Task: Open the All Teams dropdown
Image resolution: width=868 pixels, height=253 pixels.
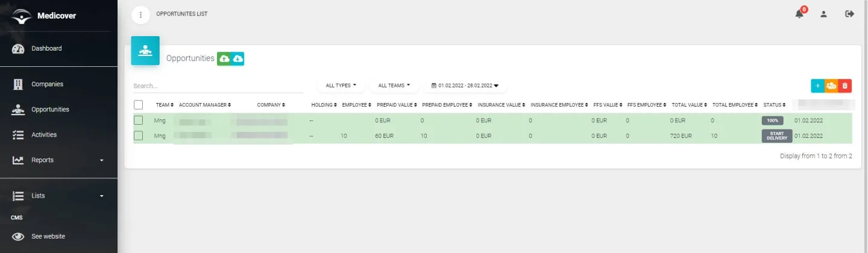Action: 394,86
